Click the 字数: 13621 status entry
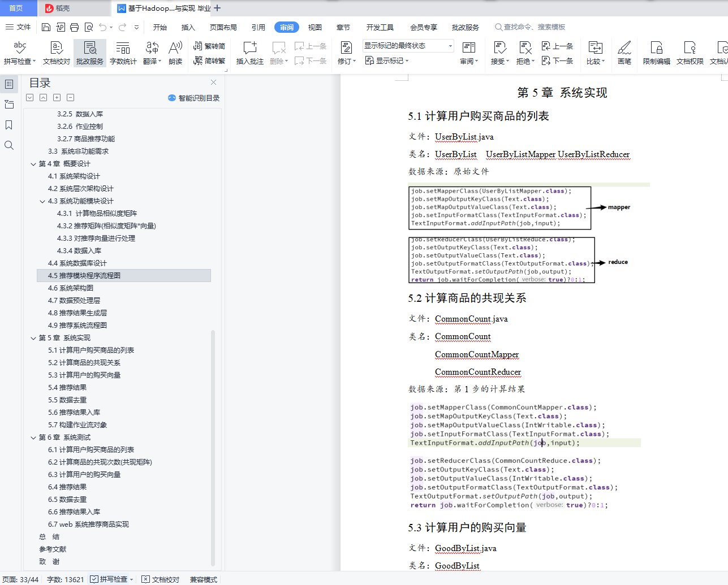The image size is (728, 585). 65,579
